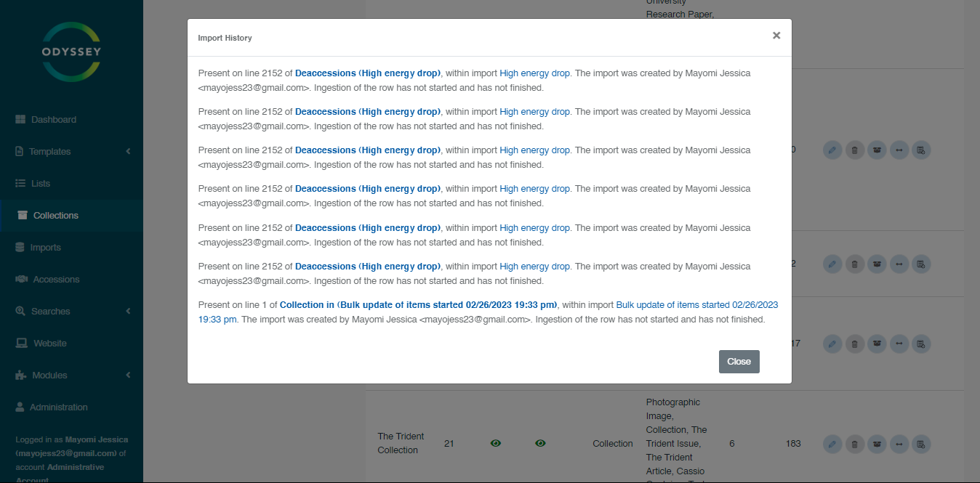
Task: Click box icon in row with count 17
Action: [x=877, y=344]
